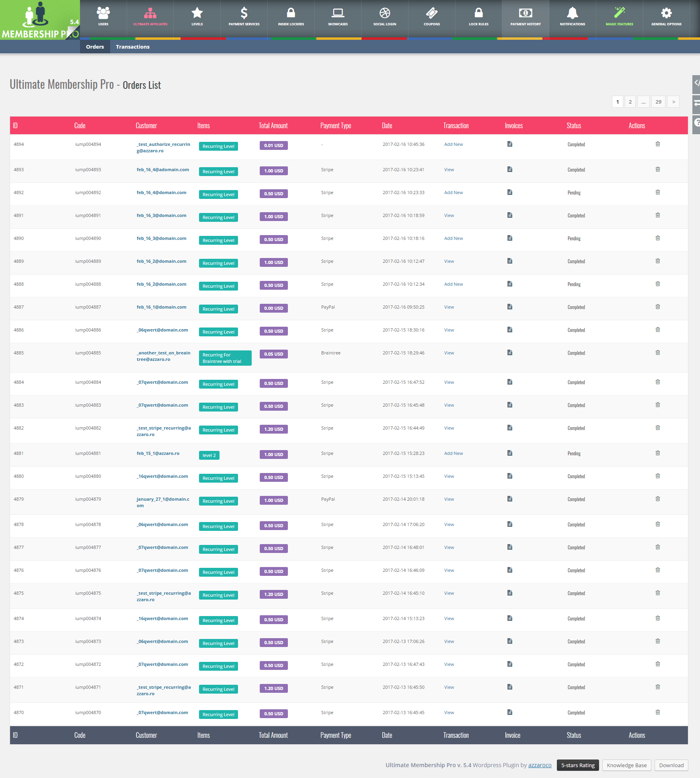Open Notifications bell icon

coord(572,14)
